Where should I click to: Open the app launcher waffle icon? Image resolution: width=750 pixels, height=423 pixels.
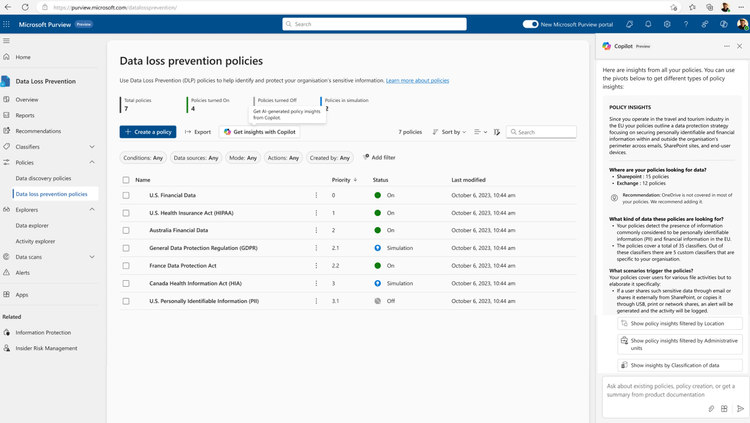coord(6,24)
